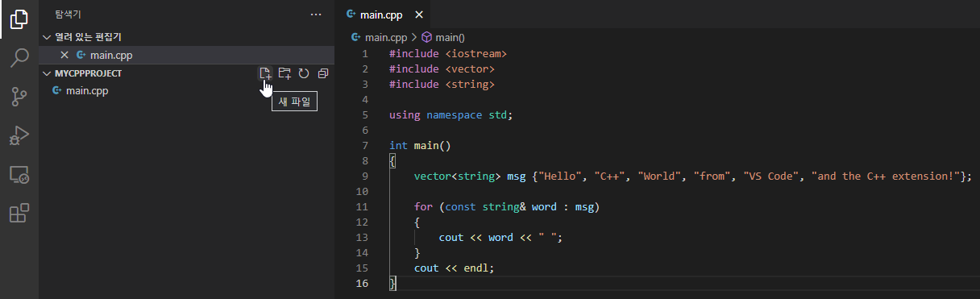Click 'using namespace std;' line
The height and width of the screenshot is (299, 980).
point(451,114)
